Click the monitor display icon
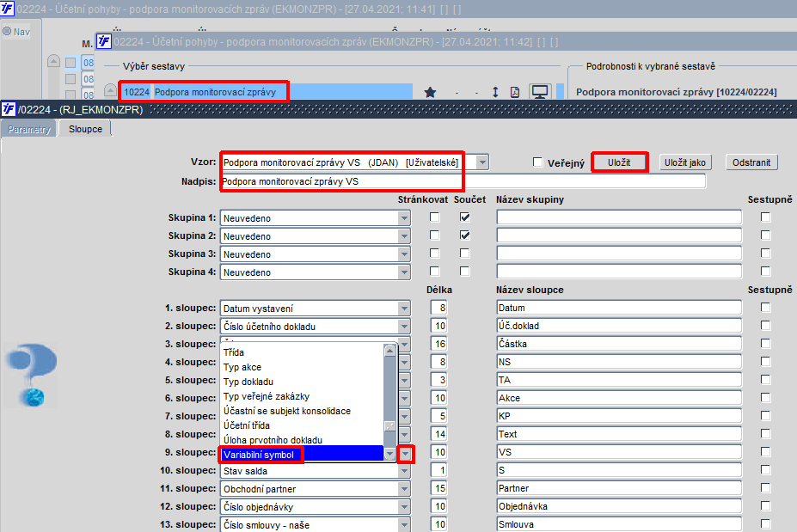 point(539,92)
